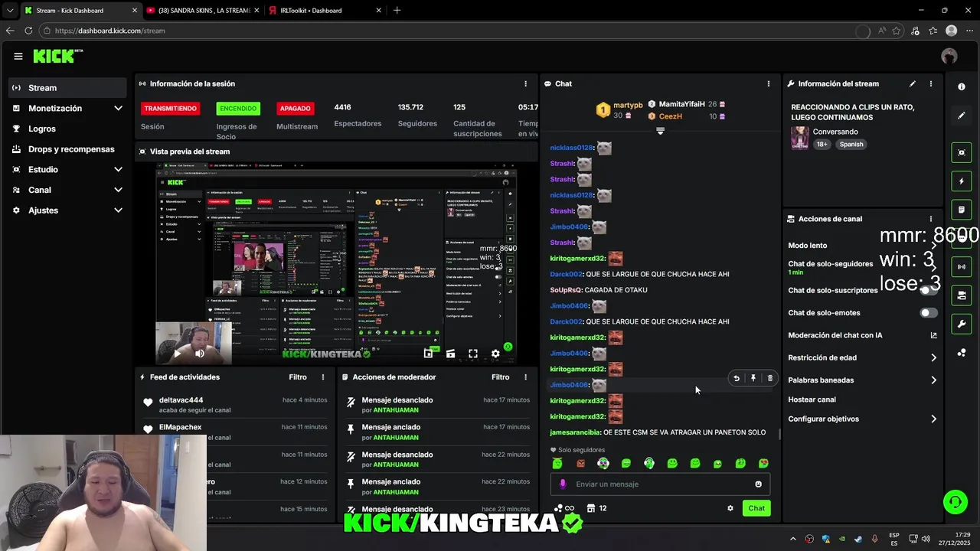Select the lightning bolt icon in right rail

tap(962, 181)
